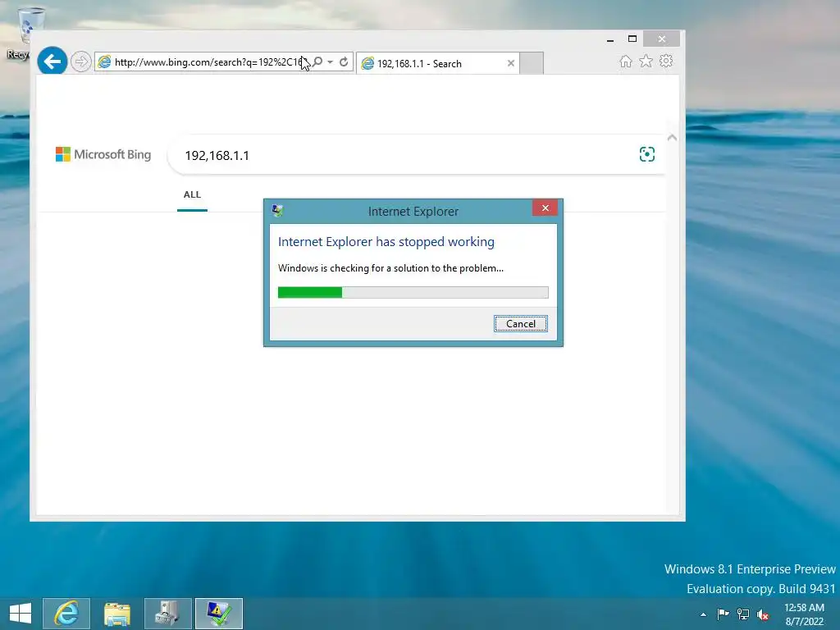This screenshot has width=840, height=630.
Task: Click the greyed Forward arrow button
Action: [81, 62]
